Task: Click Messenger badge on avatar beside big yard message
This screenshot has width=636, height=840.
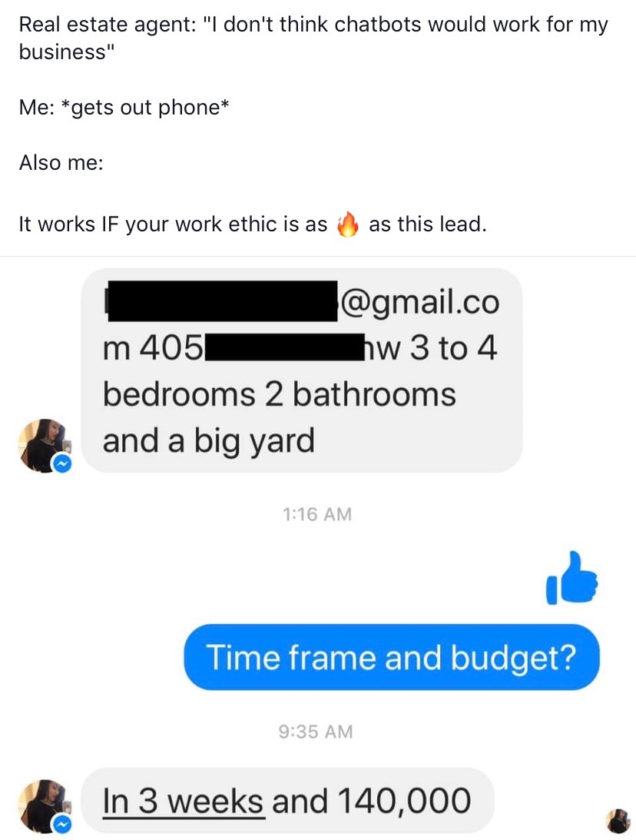Action: click(62, 464)
